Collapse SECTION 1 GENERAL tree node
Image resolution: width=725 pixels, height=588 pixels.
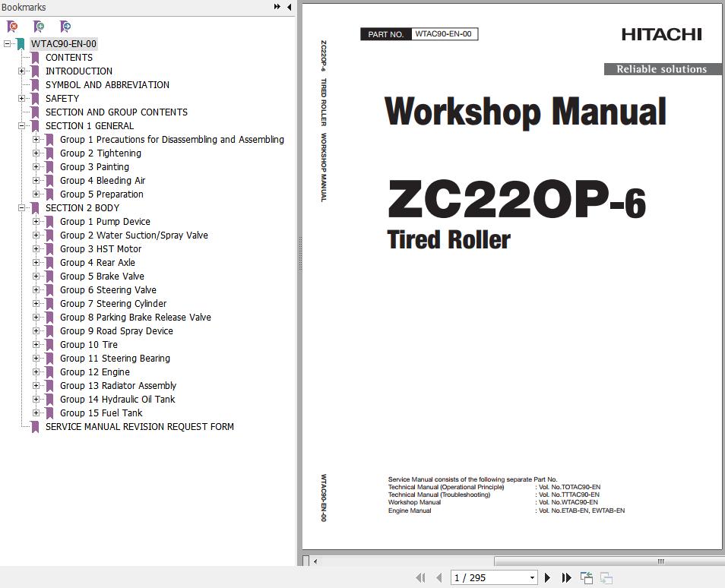[x=21, y=126]
